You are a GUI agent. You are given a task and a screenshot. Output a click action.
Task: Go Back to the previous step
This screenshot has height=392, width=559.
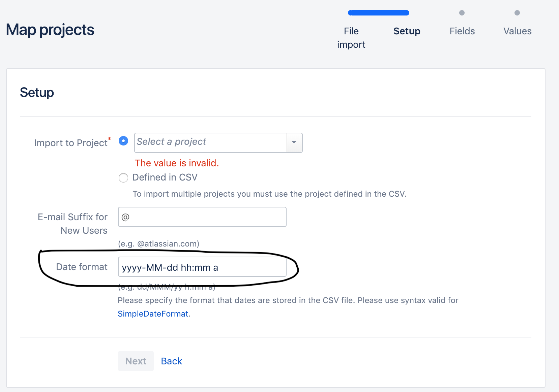[x=171, y=361]
